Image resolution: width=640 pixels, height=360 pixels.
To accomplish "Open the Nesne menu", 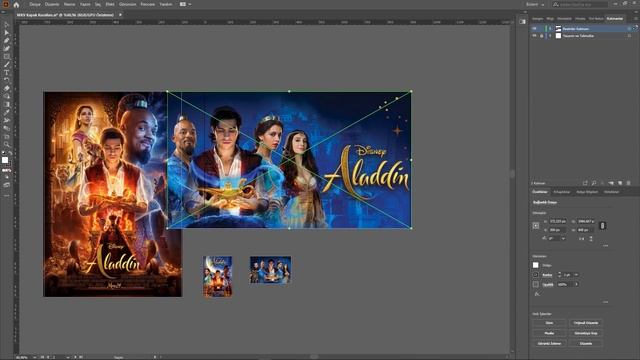I will click(69, 4).
